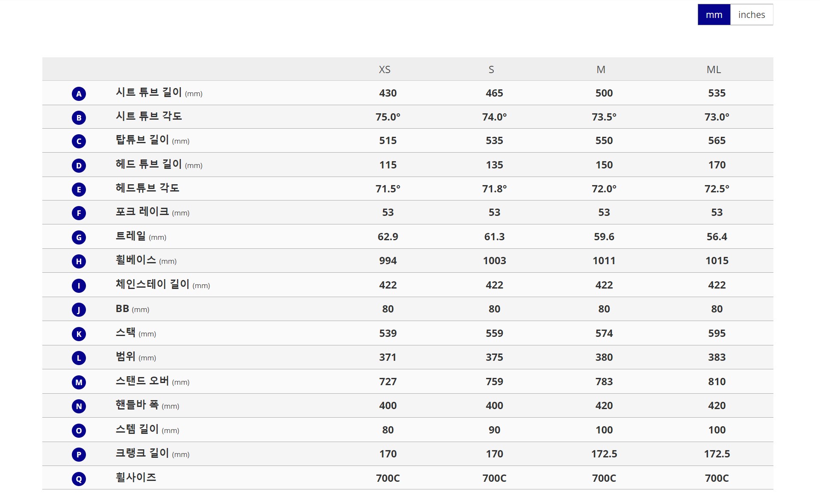
Task: Select the H wheelbase icon
Action: (79, 261)
